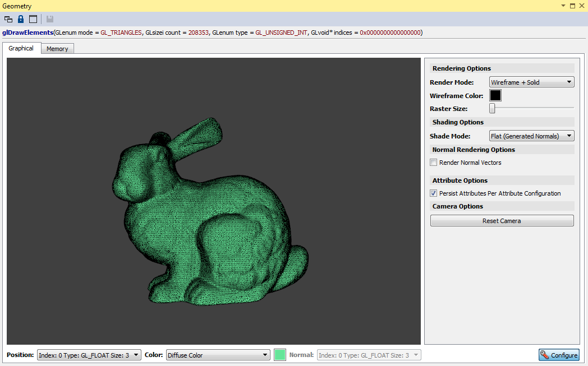Image resolution: width=588 pixels, height=366 pixels.
Task: Open the Render Mode dropdown
Action: pyautogui.click(x=532, y=82)
